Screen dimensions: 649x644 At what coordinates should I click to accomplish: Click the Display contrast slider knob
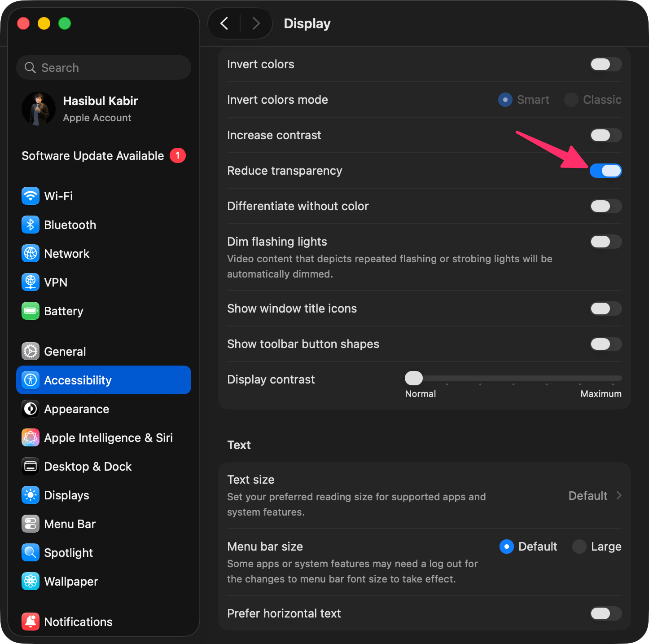[414, 378]
